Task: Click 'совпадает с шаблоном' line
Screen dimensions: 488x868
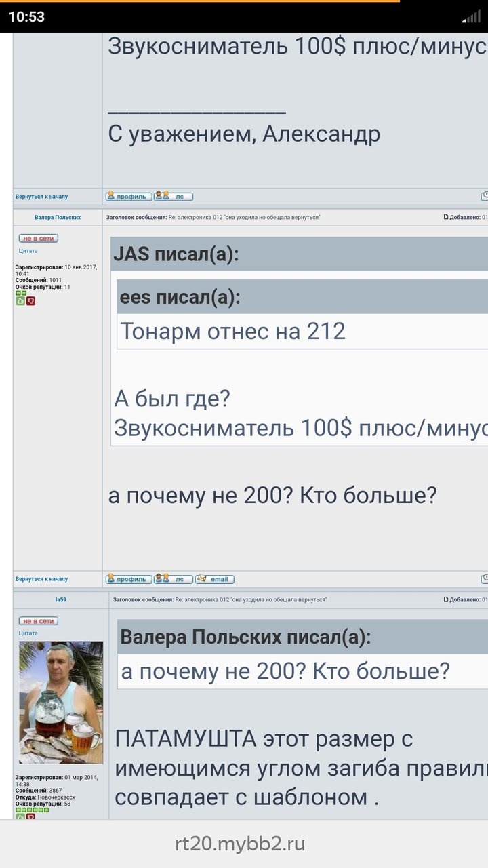Action: (x=247, y=797)
